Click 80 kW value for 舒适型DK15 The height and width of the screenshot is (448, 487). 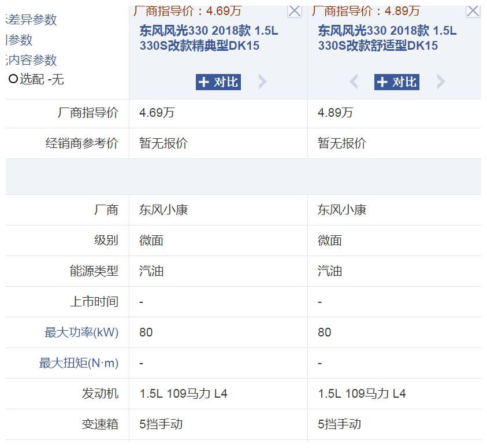325,332
